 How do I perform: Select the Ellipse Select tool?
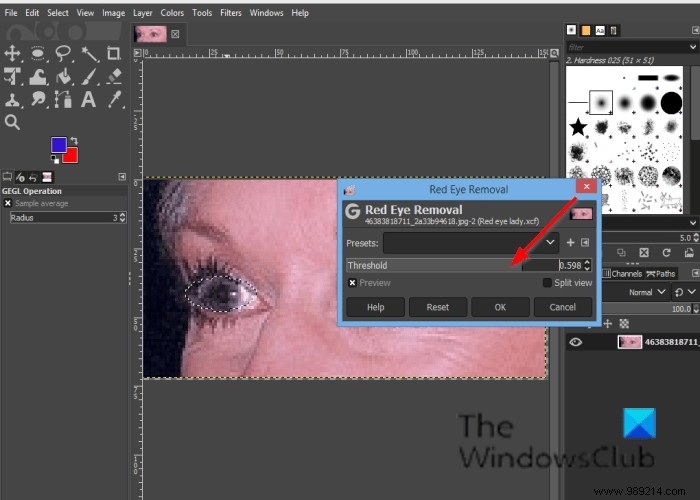click(x=38, y=54)
